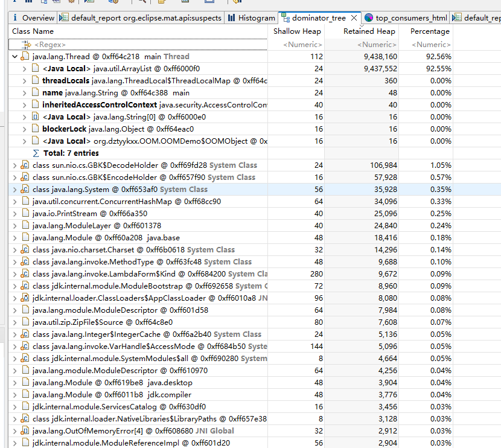This screenshot has width=501, height=448.
Task: Expand the Java Local java.util.ArrayList node
Action: pos(25,68)
